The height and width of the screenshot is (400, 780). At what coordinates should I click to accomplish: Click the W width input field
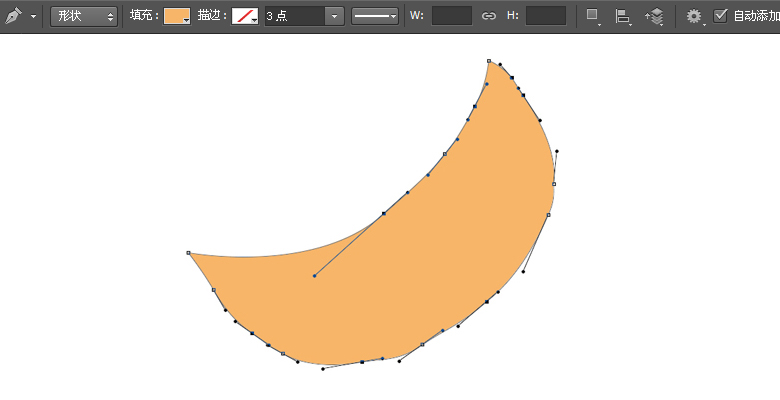[x=452, y=16]
